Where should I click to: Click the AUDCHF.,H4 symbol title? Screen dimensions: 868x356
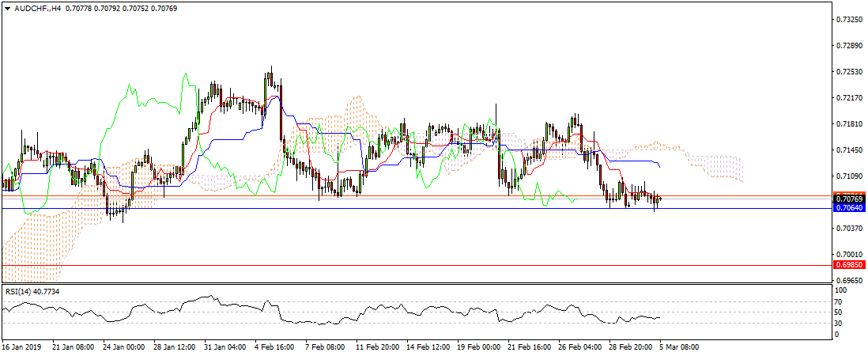point(36,7)
